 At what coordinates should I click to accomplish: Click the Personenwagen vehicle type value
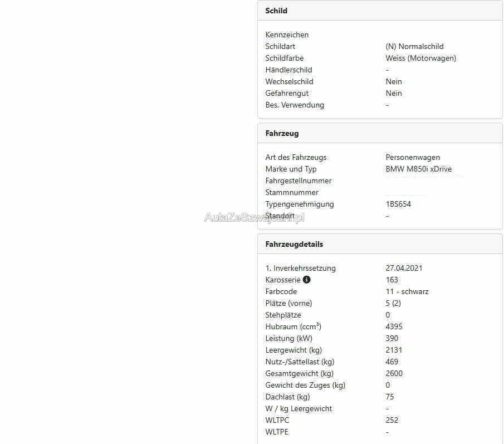(x=413, y=157)
